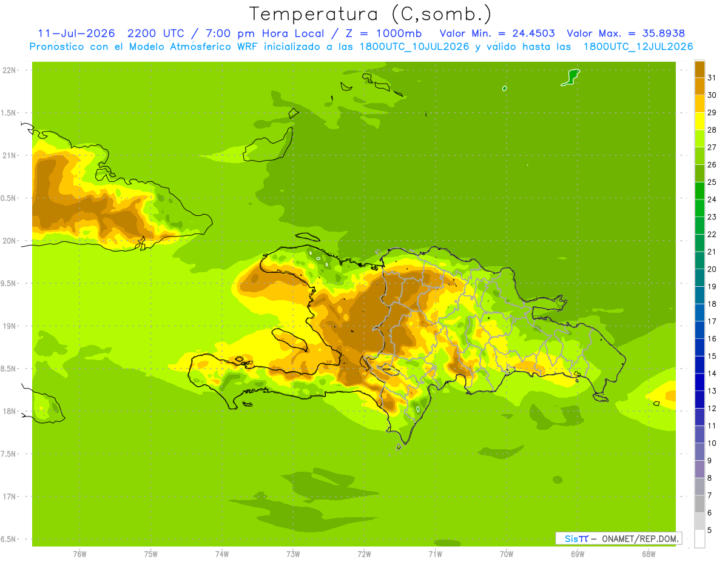728x562 pixels.
Task: Click the '20' colorbar scale label
Action: pyautogui.click(x=712, y=269)
